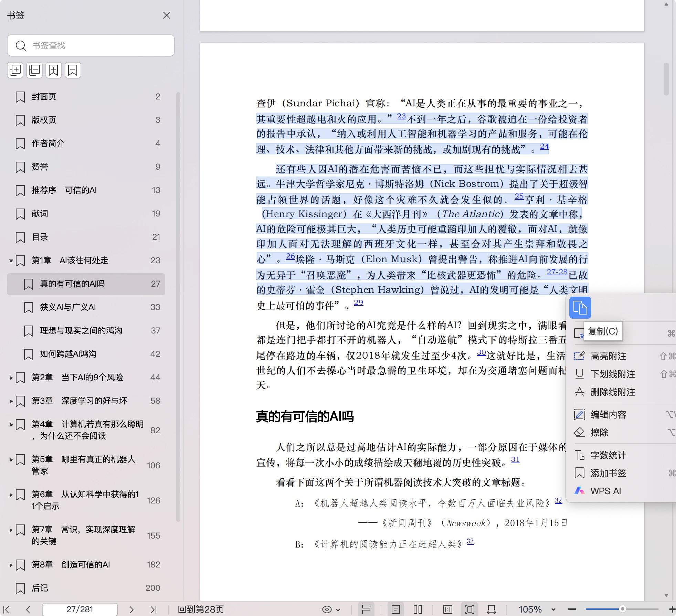676x616 pixels.
Task: Jump to 赞誉 bookmark
Action: pos(86,167)
